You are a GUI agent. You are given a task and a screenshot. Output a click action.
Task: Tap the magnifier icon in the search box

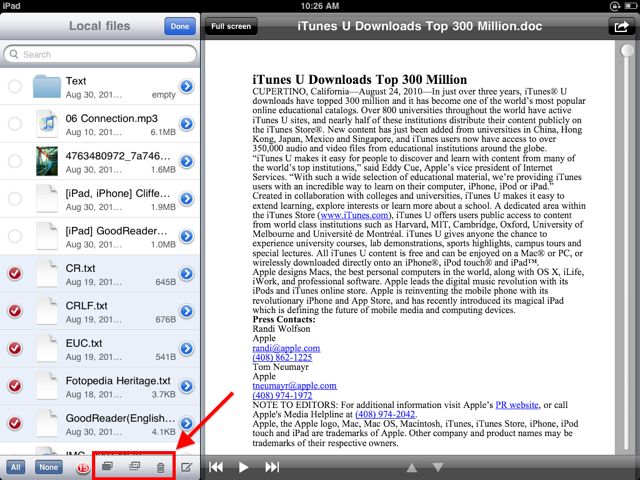pos(14,54)
